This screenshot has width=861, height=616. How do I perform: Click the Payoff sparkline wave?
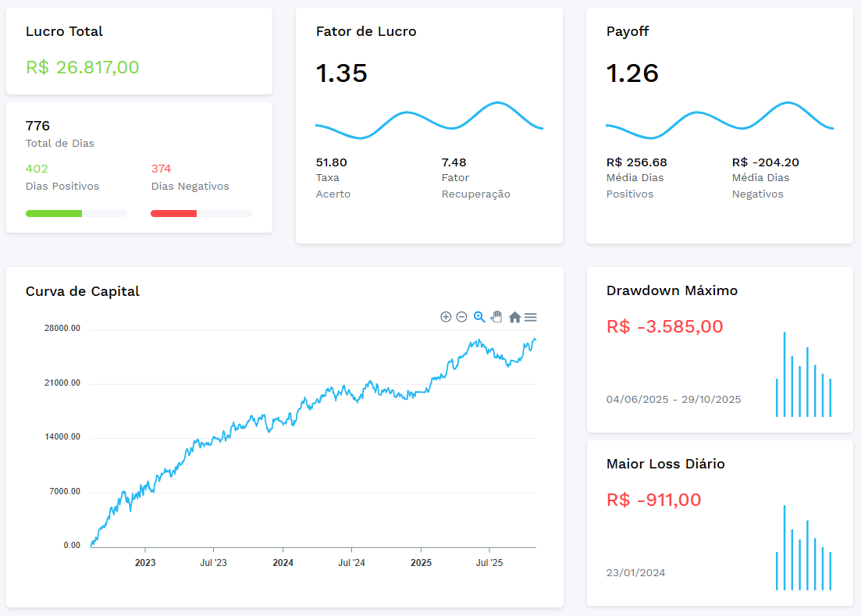(719, 121)
